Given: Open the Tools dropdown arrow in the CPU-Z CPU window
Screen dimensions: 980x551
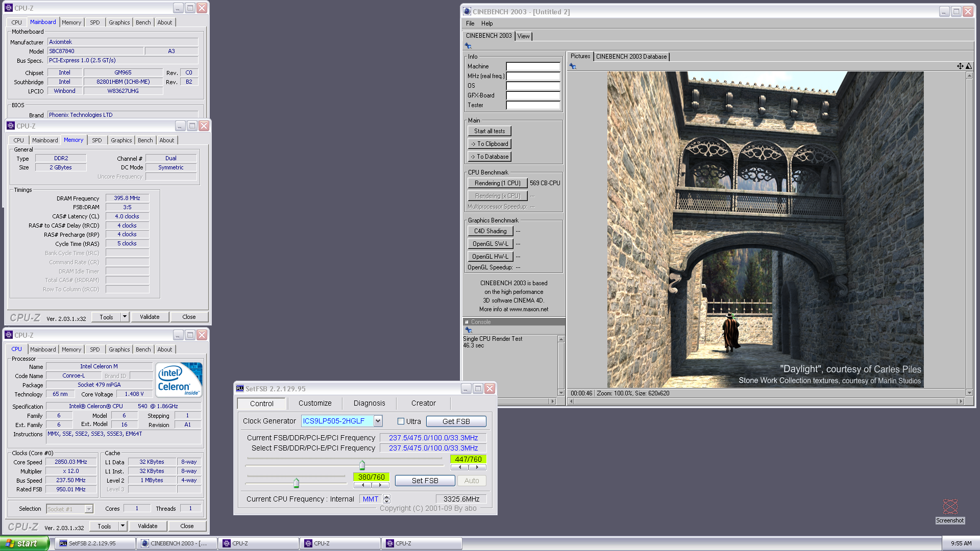Looking at the screenshot, I should pos(122,526).
